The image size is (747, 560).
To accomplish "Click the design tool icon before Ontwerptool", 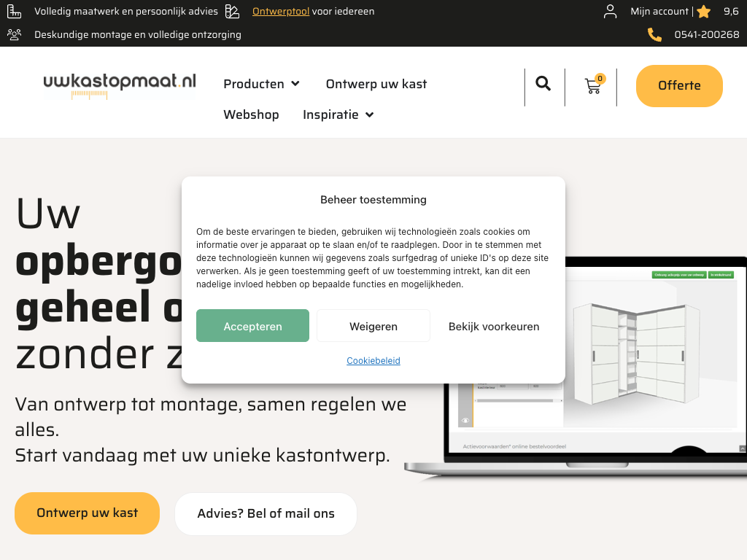I will pos(232,12).
